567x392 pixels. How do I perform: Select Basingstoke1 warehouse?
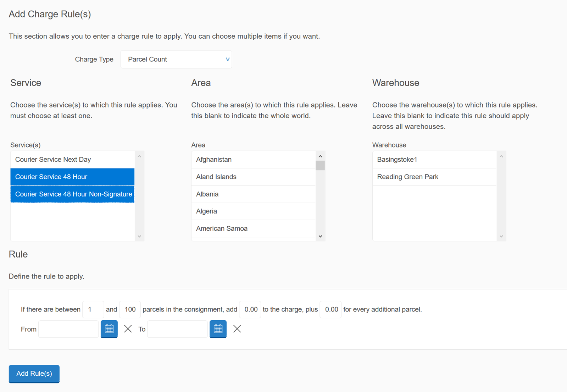tap(434, 160)
